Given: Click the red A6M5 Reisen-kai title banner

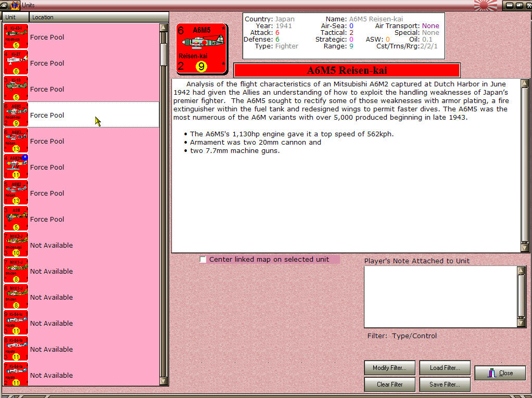Looking at the screenshot, I should [347, 71].
